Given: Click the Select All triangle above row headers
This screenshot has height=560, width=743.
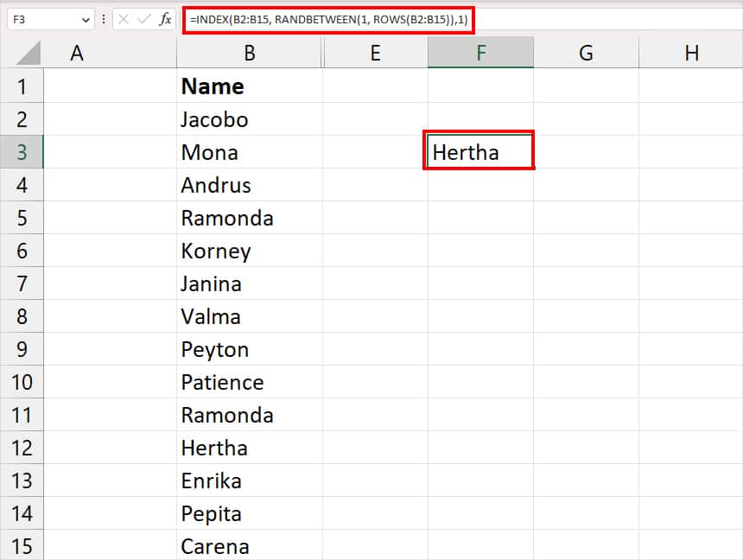Looking at the screenshot, I should pyautogui.click(x=22, y=52).
